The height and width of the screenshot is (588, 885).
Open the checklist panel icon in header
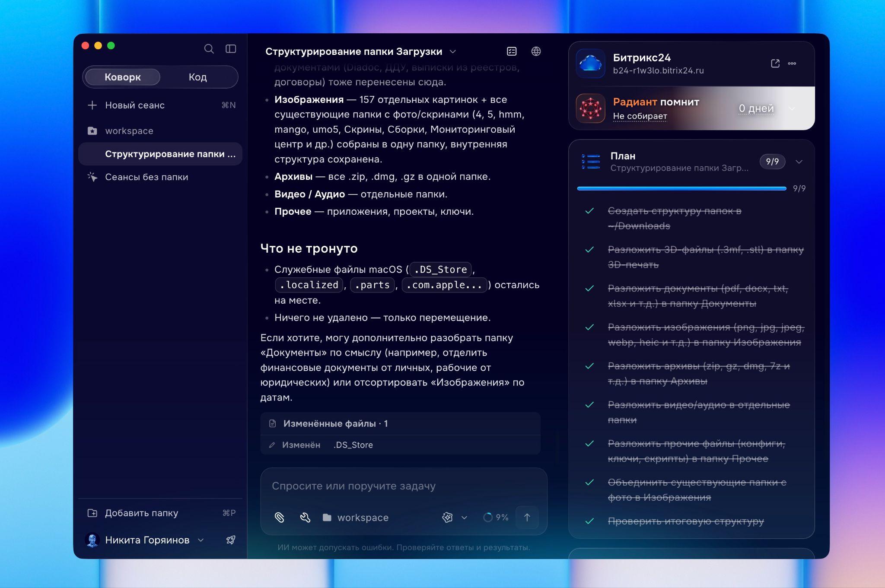coord(512,51)
